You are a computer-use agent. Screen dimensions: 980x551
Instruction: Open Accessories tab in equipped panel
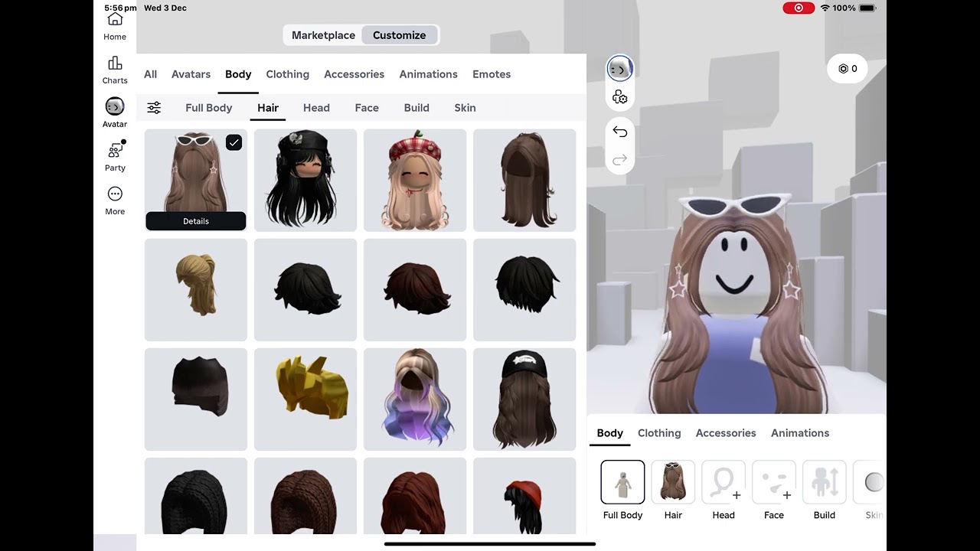[726, 433]
